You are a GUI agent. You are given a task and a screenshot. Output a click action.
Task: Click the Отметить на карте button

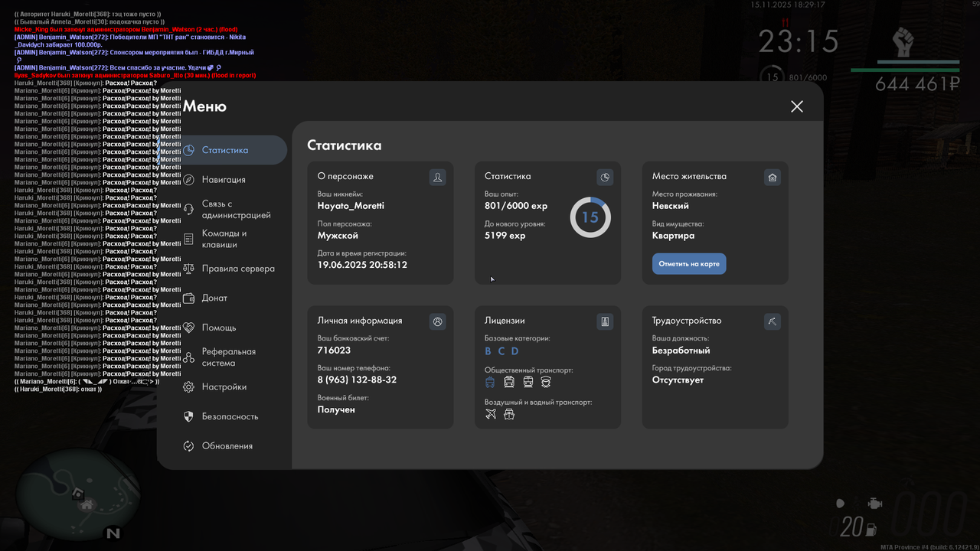tap(689, 264)
